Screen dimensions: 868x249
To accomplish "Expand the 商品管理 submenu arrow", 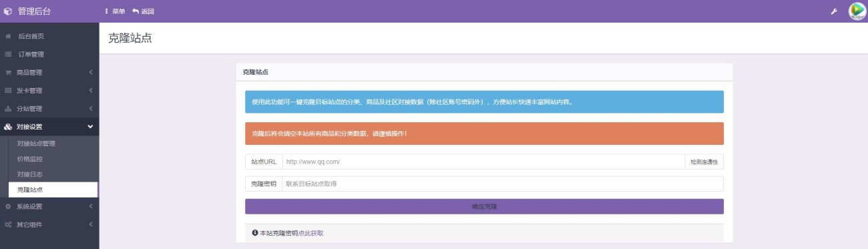I will click(90, 72).
